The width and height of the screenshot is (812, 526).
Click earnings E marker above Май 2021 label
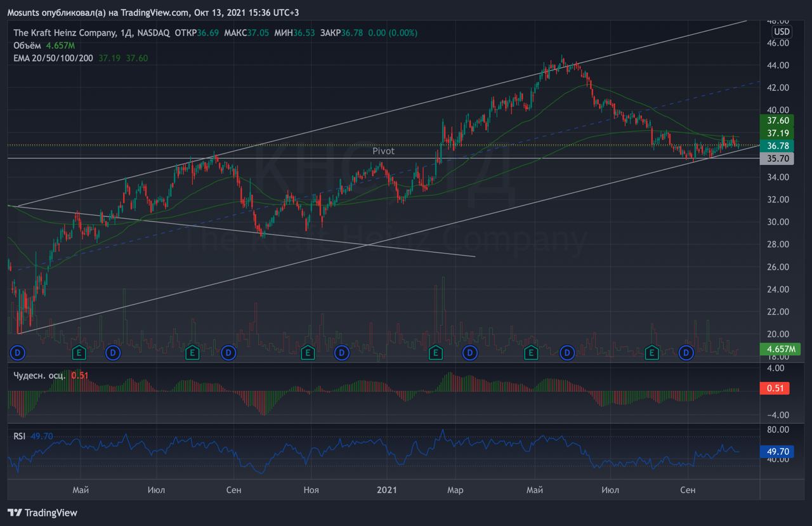(x=530, y=352)
